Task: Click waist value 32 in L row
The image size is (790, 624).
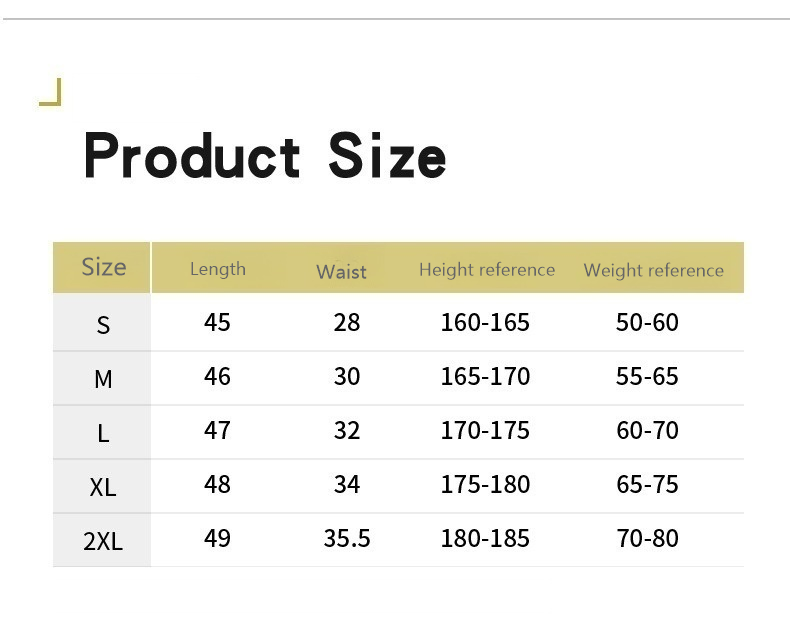Action: (x=347, y=430)
